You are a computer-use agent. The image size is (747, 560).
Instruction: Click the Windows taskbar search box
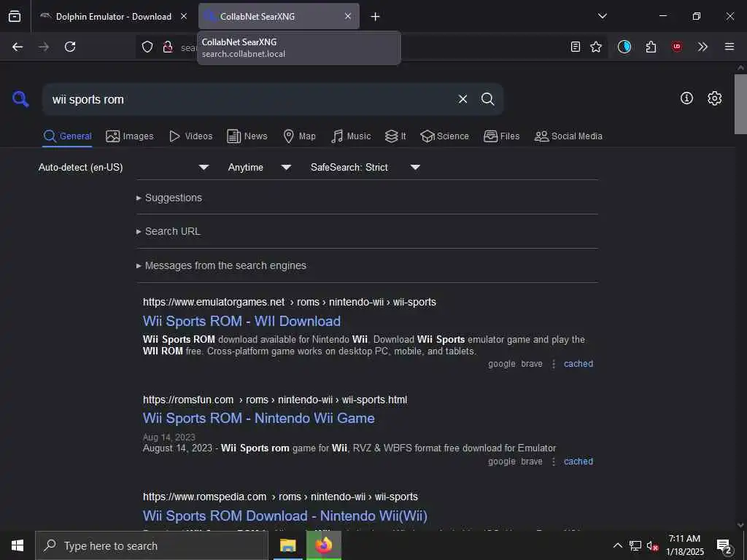(152, 545)
